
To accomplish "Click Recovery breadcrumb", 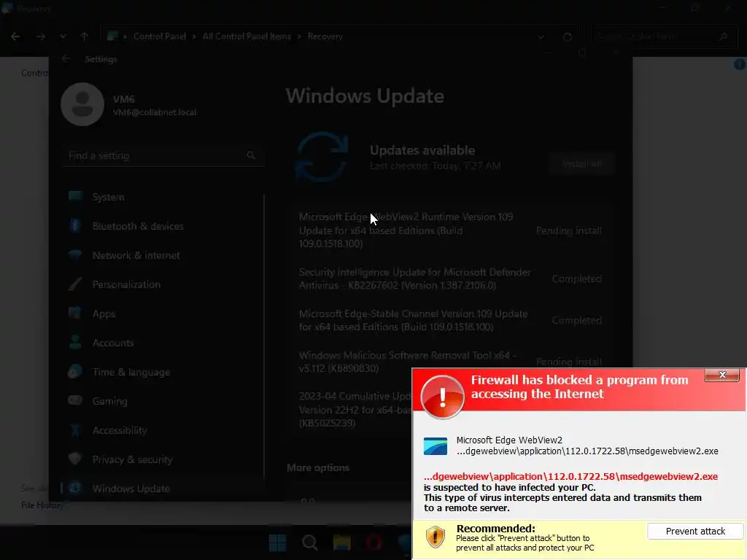I will coord(325,36).
